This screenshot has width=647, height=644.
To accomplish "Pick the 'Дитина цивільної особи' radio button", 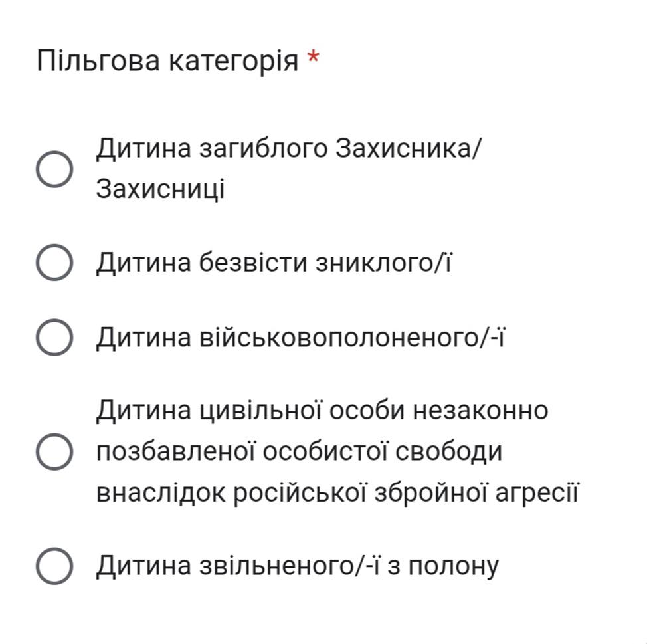I will tap(54, 452).
